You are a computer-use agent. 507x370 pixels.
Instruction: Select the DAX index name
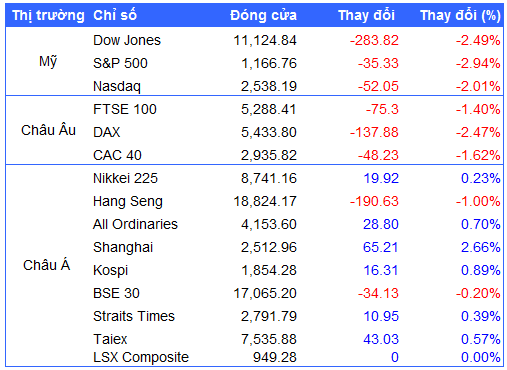click(x=106, y=132)
